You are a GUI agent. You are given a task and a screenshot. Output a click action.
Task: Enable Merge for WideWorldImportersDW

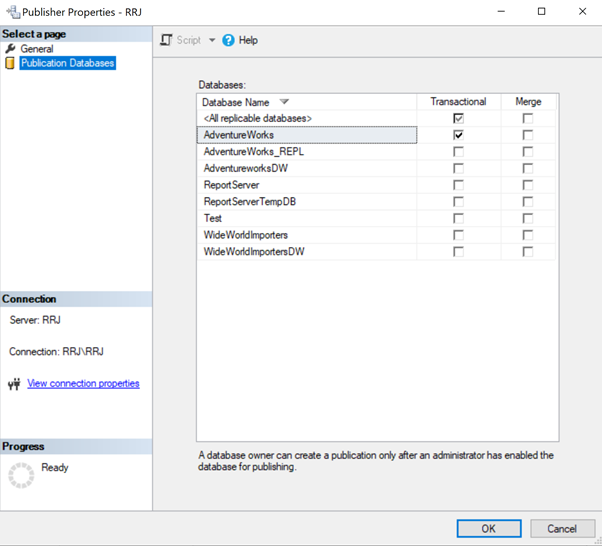click(528, 252)
